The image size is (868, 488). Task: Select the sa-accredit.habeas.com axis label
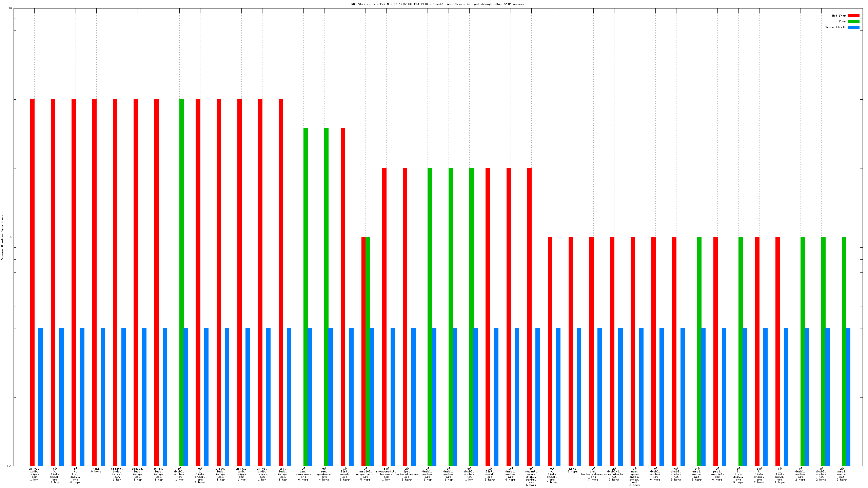[x=386, y=474]
